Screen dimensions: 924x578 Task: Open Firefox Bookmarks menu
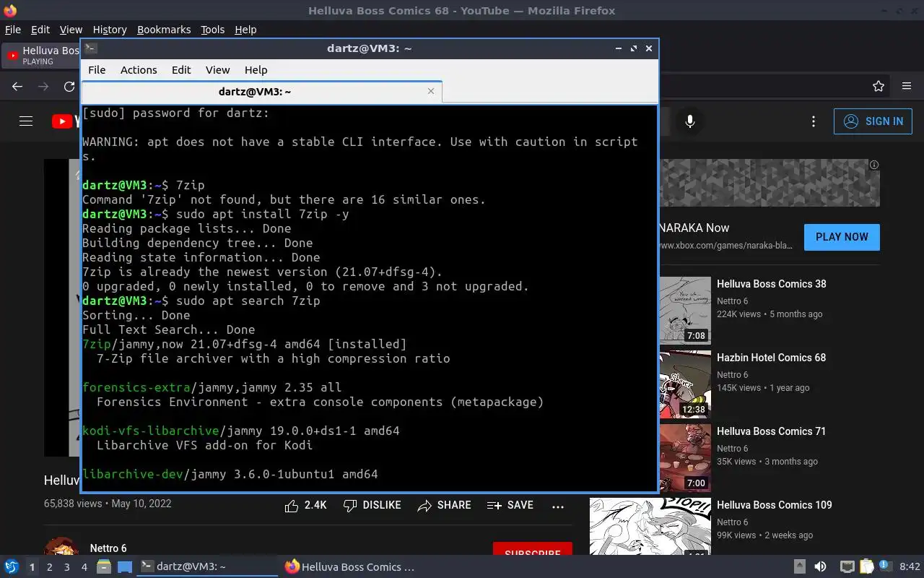click(x=164, y=30)
